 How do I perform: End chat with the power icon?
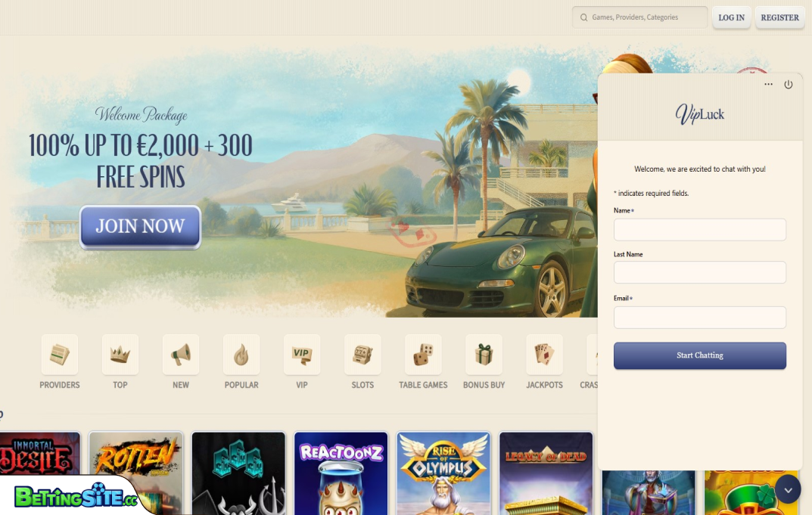(x=789, y=85)
